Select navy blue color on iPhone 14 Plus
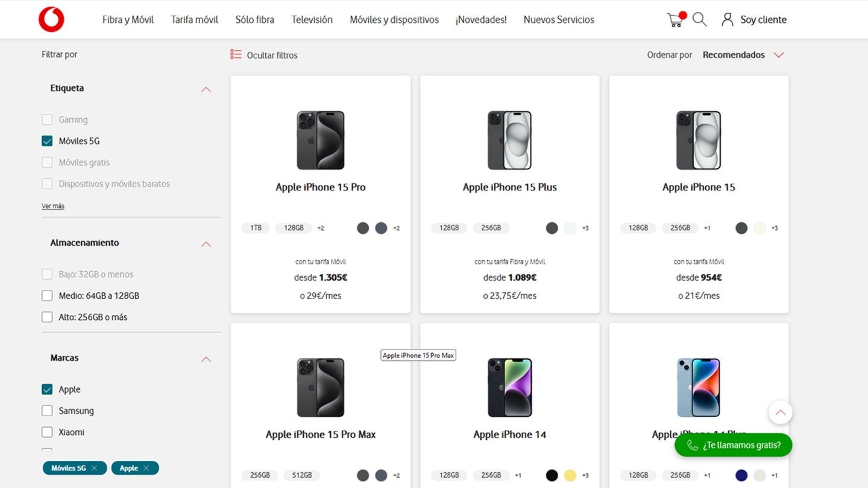 [x=741, y=475]
